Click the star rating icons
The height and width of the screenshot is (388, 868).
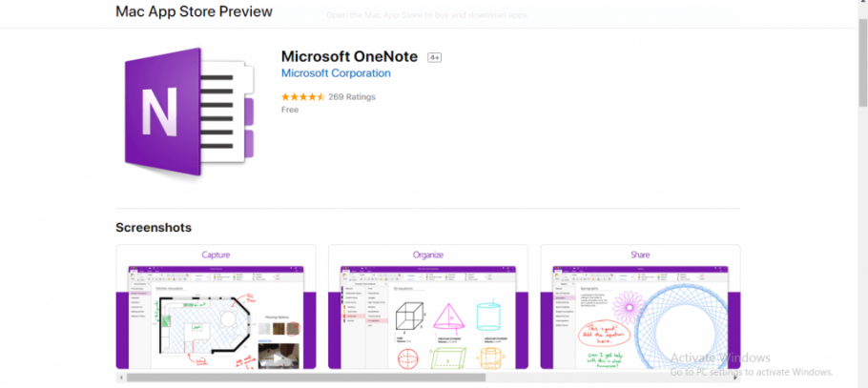(x=302, y=97)
